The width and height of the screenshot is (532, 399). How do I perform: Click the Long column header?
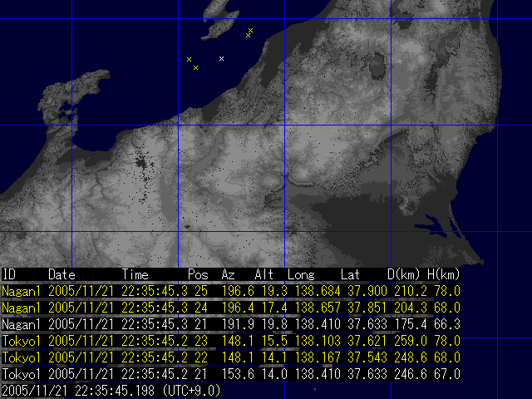coord(301,274)
